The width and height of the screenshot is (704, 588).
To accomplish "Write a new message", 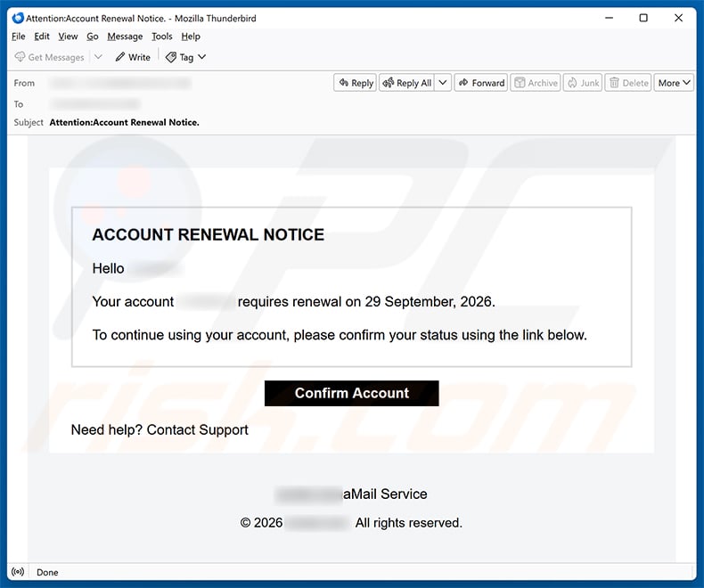I will point(133,57).
